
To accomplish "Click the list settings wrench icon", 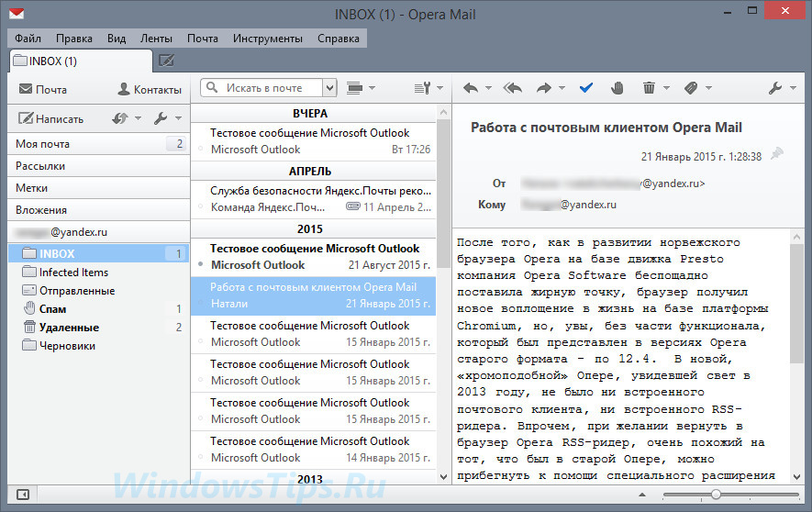I will [423, 88].
